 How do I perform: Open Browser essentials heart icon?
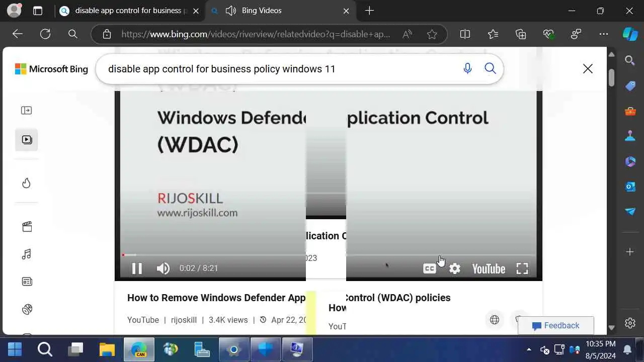coord(548,34)
